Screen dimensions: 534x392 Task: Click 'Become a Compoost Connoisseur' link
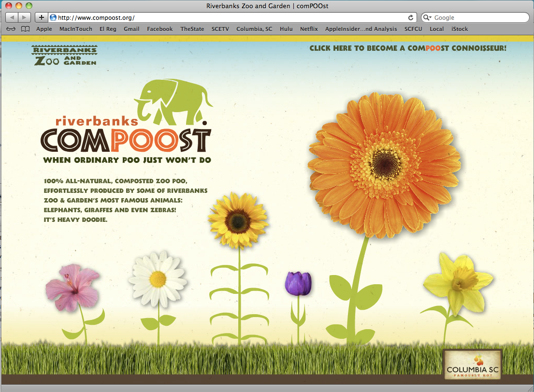pos(408,48)
